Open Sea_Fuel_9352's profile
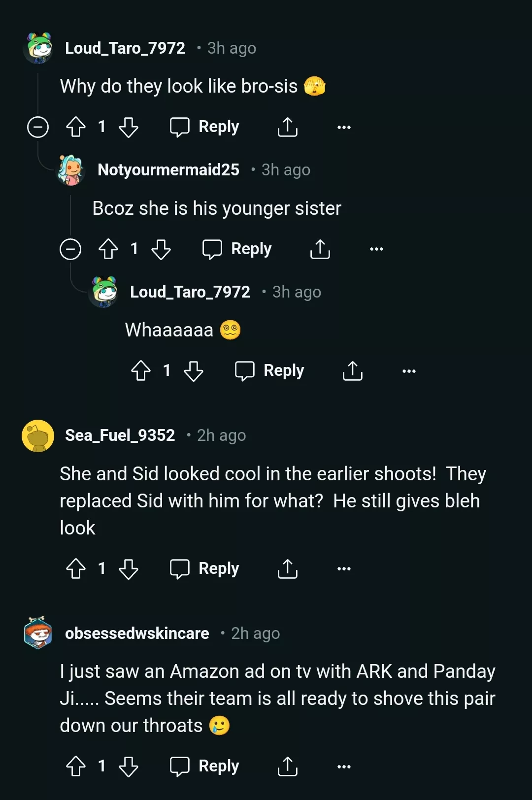 point(120,435)
